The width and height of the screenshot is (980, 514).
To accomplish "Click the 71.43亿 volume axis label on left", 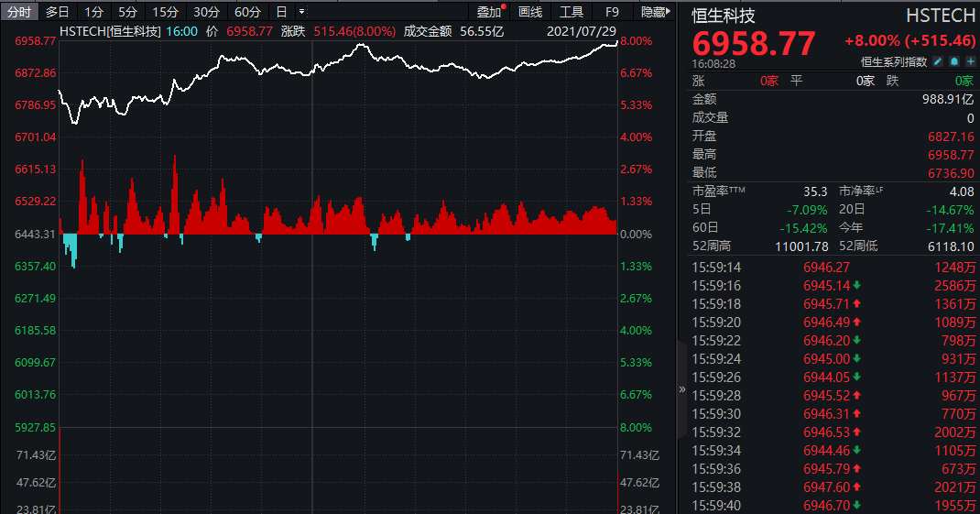I will tap(36, 455).
